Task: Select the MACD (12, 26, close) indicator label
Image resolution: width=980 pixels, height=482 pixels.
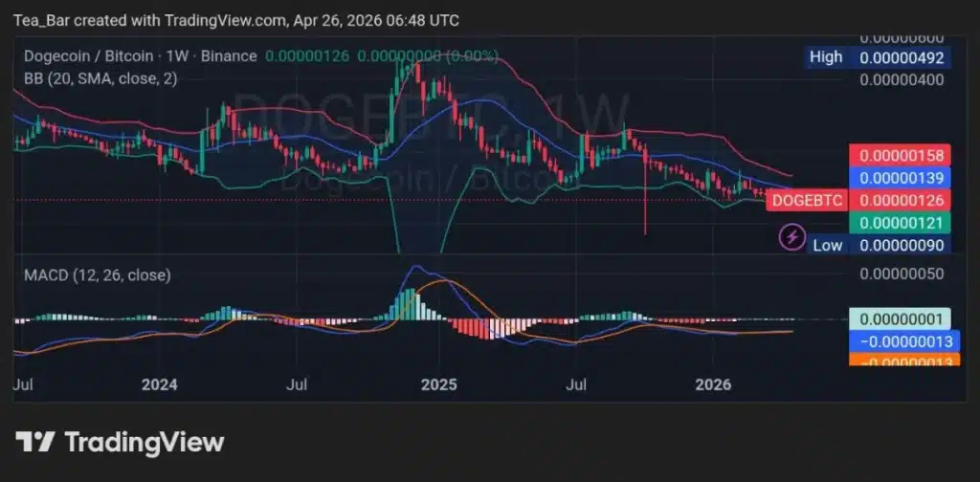Action: tap(98, 275)
